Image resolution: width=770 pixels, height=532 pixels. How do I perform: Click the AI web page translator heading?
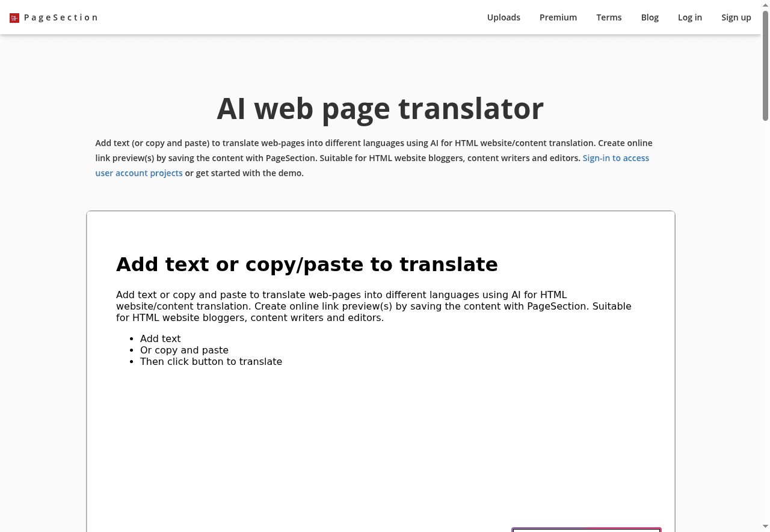pyautogui.click(x=380, y=109)
